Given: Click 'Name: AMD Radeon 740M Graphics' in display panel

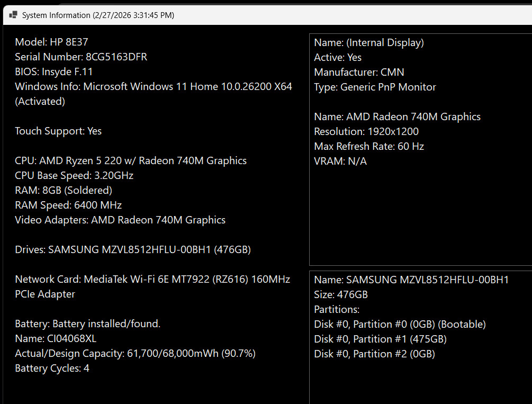Looking at the screenshot, I should click(398, 117).
